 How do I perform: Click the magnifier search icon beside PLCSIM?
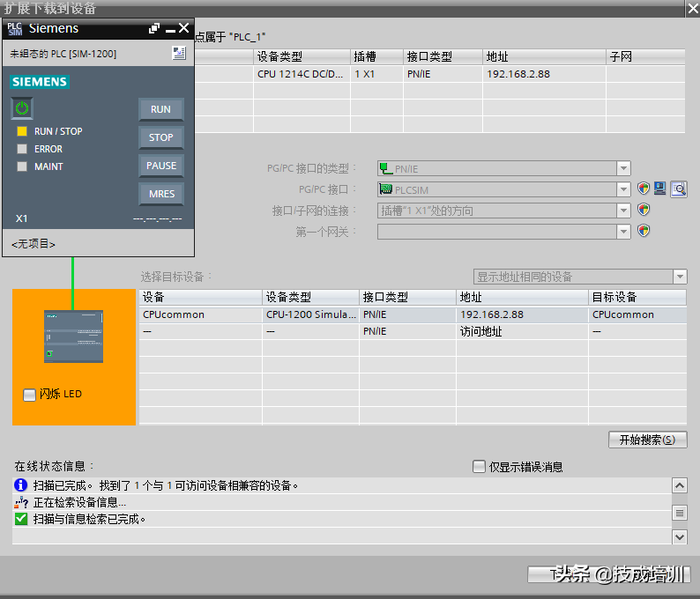(678, 189)
